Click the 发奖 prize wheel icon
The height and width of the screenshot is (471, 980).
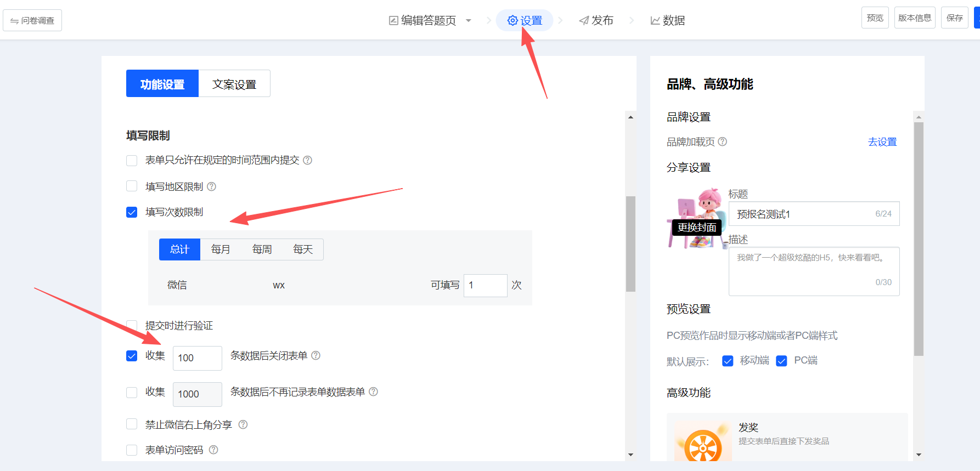click(x=703, y=444)
